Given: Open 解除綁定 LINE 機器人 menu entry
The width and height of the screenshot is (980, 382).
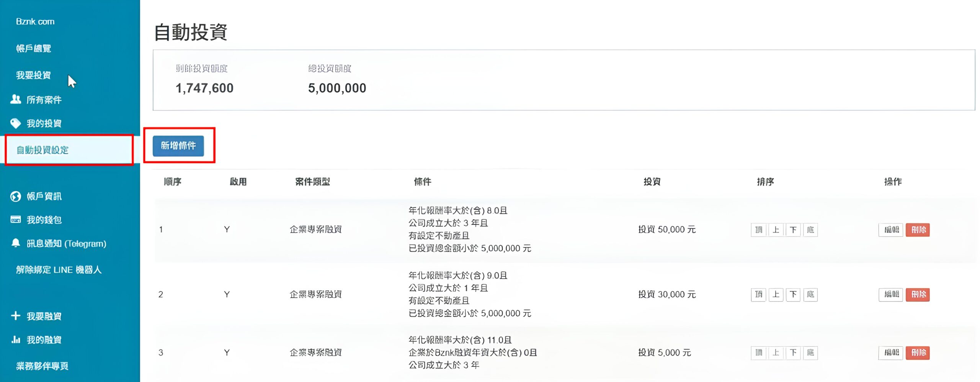Looking at the screenshot, I should click(59, 270).
